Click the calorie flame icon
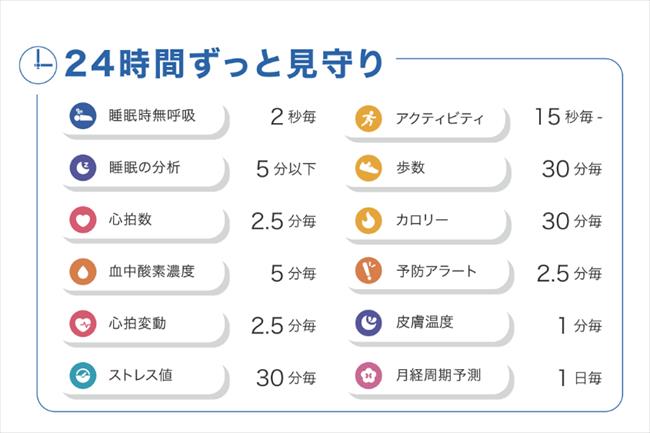Image resolution: width=650 pixels, height=433 pixels. 369,220
